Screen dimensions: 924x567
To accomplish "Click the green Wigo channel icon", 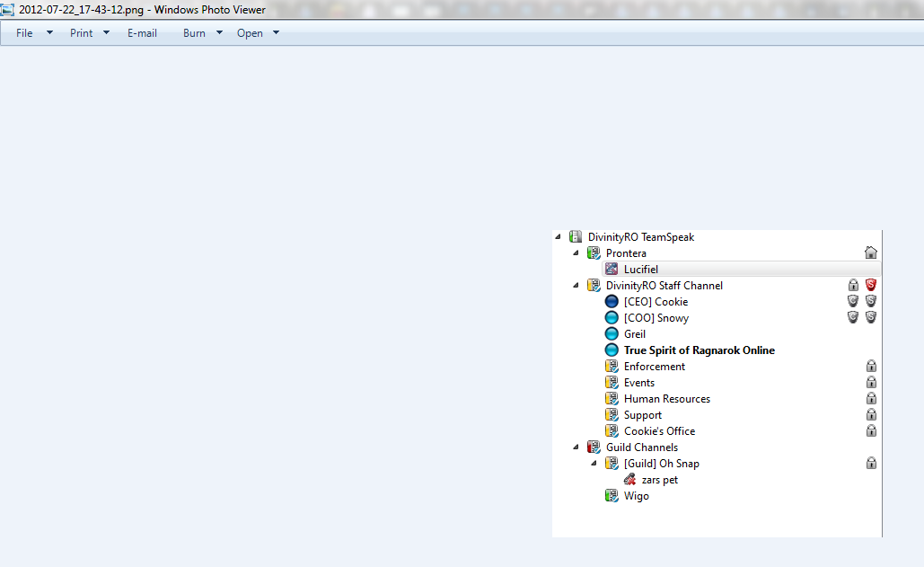I will point(612,496).
